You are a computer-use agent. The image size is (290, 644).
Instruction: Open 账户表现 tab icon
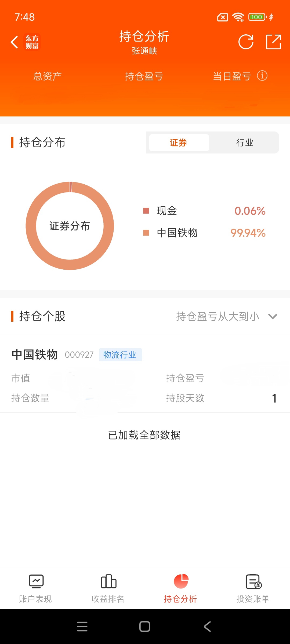pyautogui.click(x=36, y=581)
